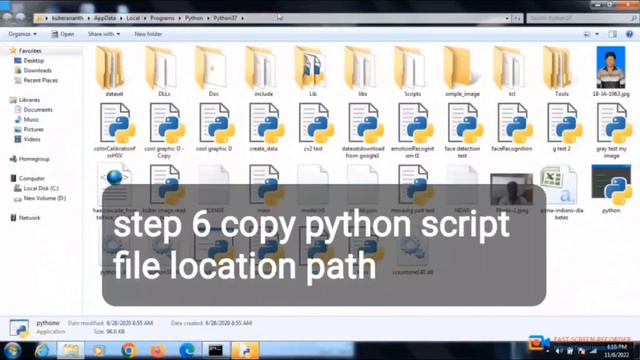640x360 pixels.
Task: Open the simple_image folder
Action: pos(462,72)
